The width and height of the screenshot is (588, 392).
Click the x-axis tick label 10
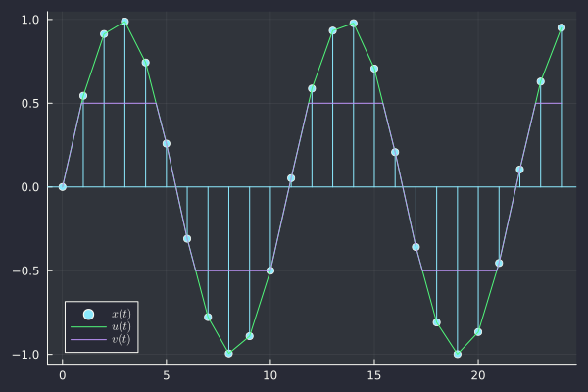point(270,375)
